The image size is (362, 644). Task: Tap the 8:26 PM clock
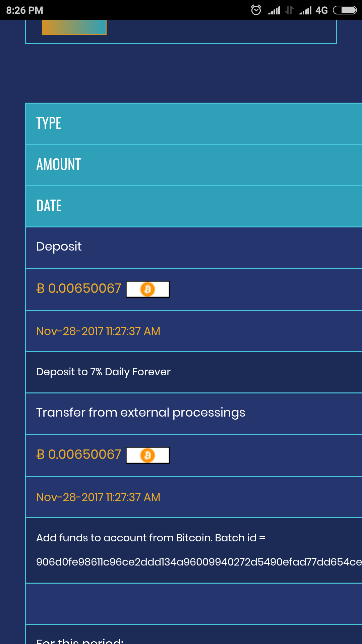[x=25, y=10]
